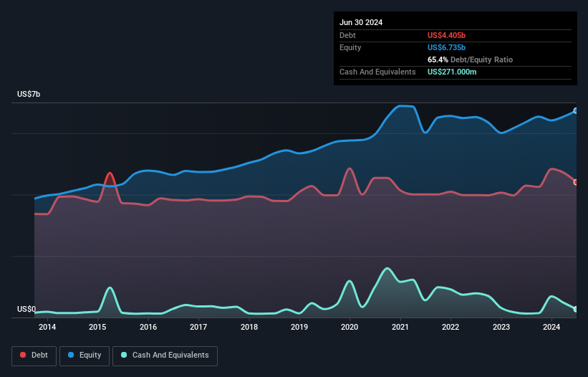The image size is (588, 377).
Task: Toggle Cash And Equivalents legend button
Action: click(165, 355)
